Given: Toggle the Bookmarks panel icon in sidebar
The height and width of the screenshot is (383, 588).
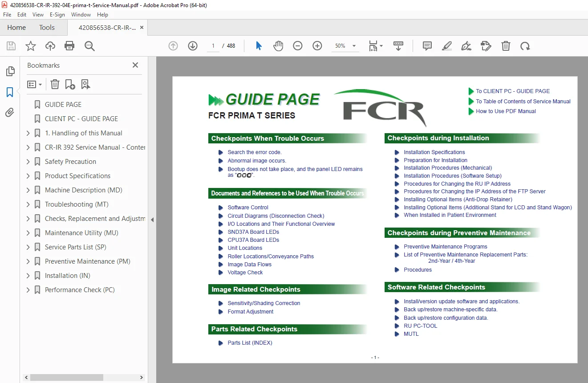Looking at the screenshot, I should pos(10,92).
